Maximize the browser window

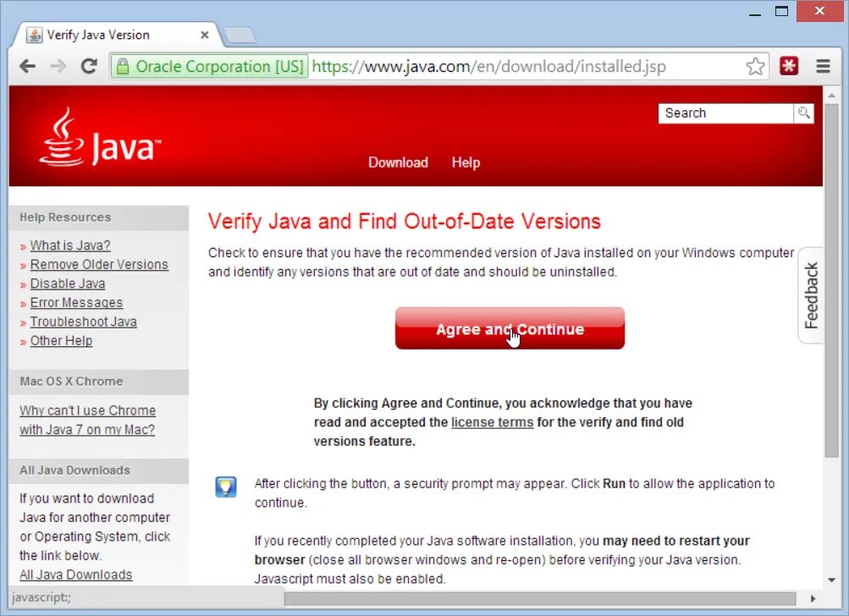coord(781,11)
